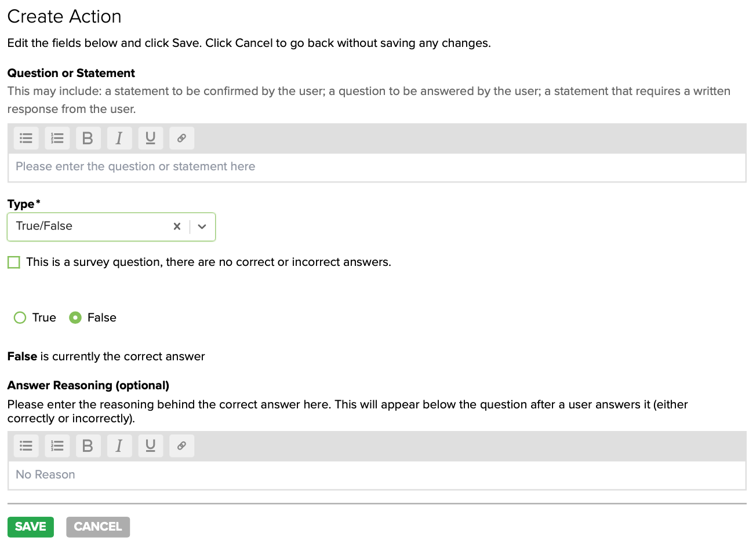Click the Save button
Image resolution: width=756 pixels, height=548 pixels.
click(31, 527)
